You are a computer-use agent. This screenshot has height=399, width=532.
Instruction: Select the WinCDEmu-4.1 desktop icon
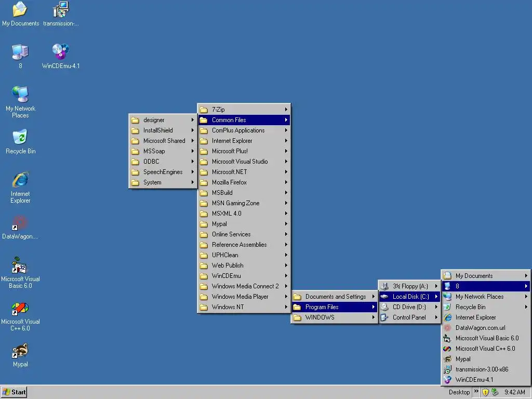click(61, 56)
